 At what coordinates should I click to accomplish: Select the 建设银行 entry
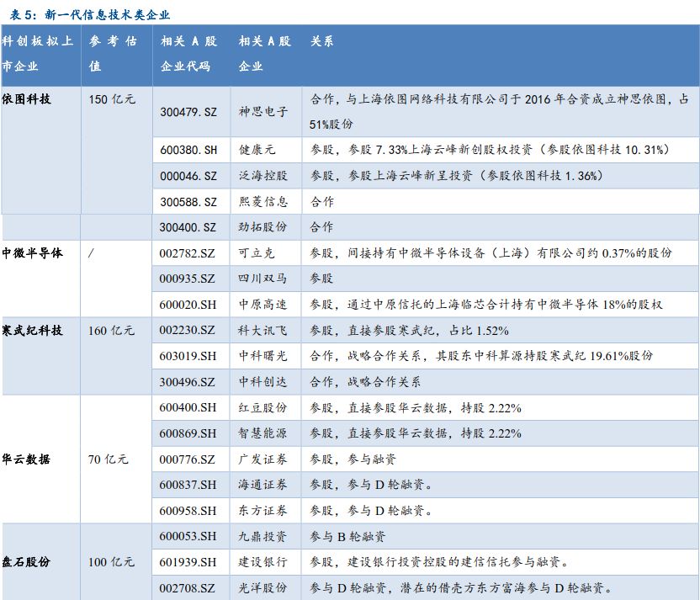click(263, 562)
